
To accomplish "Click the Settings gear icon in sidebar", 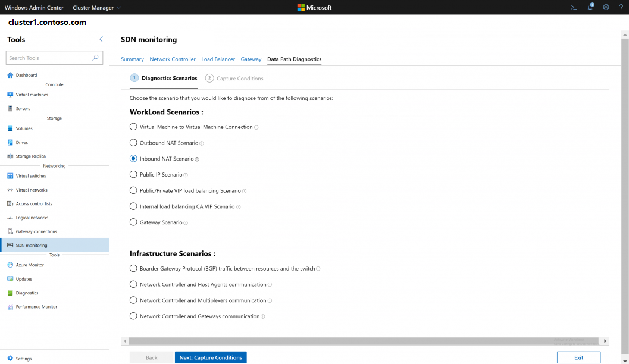I will point(10,359).
